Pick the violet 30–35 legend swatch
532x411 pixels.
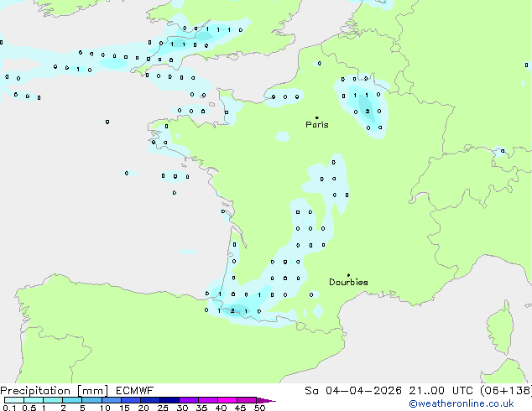pos(189,400)
